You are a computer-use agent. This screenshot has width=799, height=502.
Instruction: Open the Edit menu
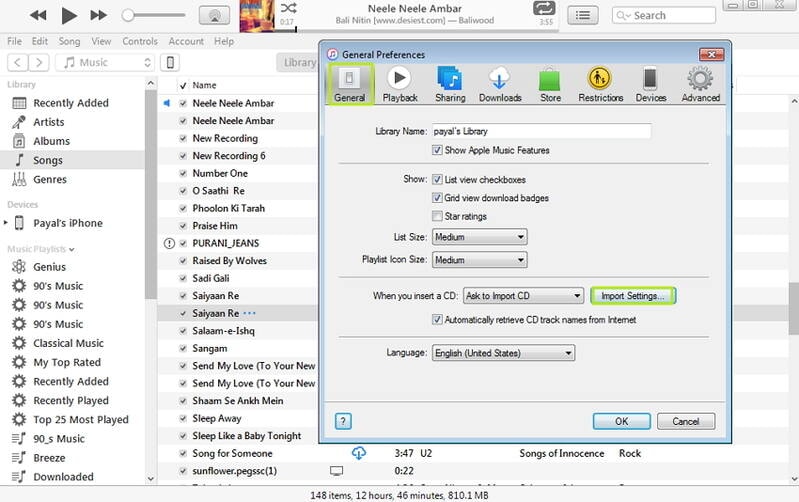click(x=40, y=41)
